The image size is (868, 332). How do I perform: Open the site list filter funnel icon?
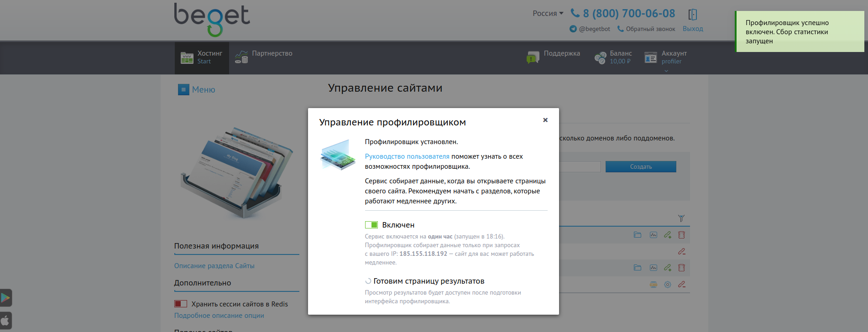point(681,218)
